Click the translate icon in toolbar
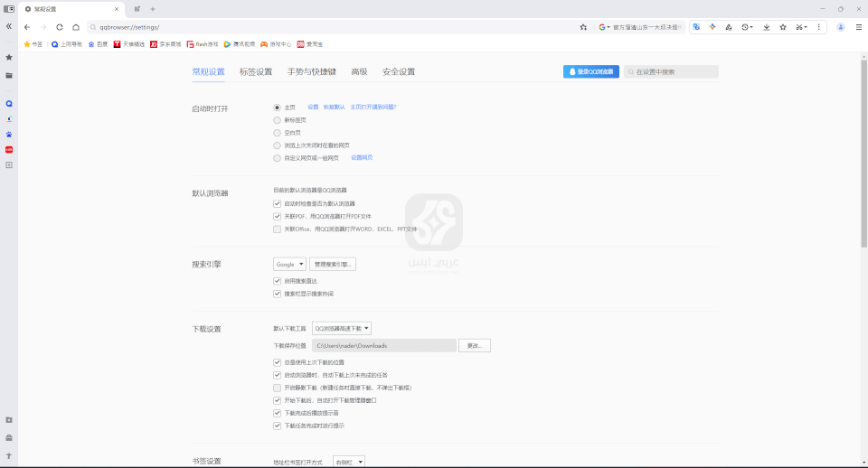Screen dimensions: 868x468 pos(696,27)
